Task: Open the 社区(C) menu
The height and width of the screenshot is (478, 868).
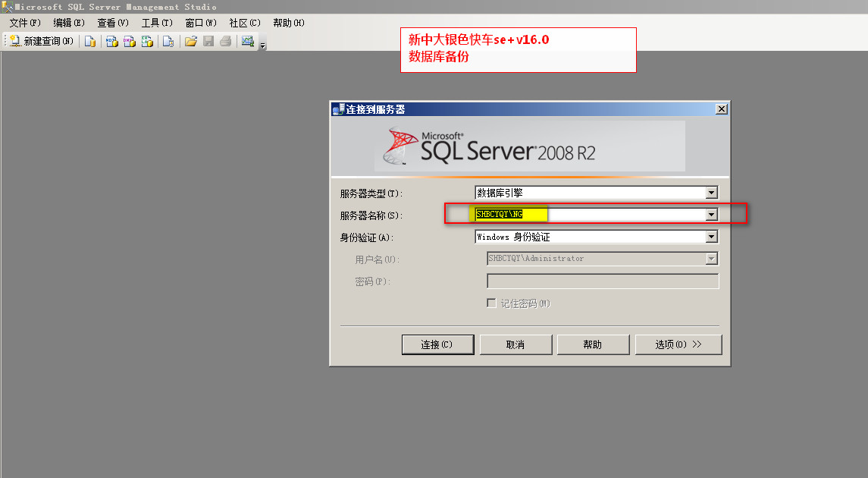Action: (x=245, y=23)
